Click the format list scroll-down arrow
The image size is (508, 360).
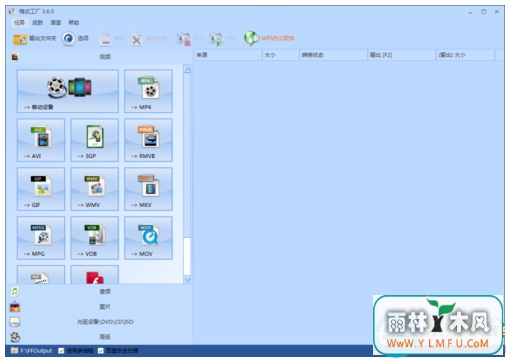[187, 279]
